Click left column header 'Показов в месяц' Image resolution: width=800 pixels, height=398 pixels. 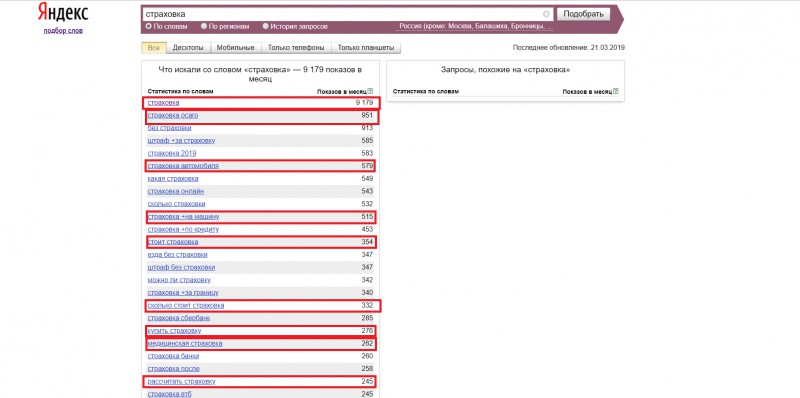342,92
